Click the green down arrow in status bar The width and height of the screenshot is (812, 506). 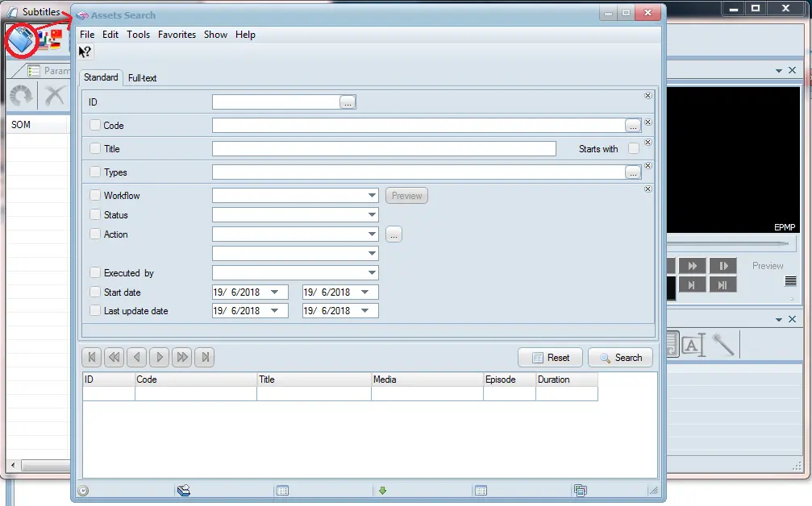coord(383,490)
